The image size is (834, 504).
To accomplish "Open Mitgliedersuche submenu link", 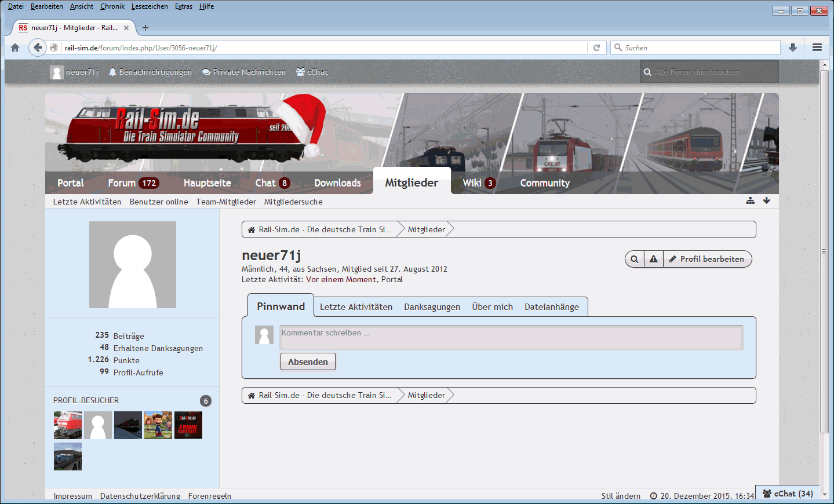I will pos(293,202).
